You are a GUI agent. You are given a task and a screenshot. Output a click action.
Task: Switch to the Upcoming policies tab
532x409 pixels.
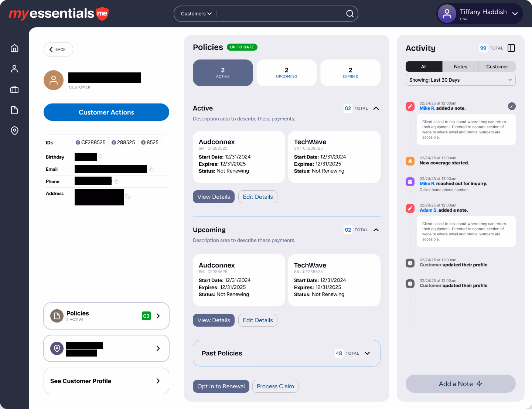click(x=287, y=73)
